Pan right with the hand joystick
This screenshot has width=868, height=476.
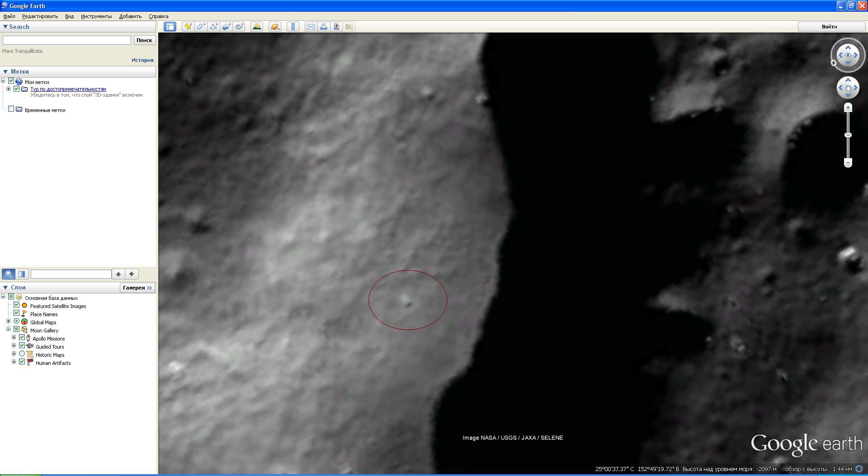pyautogui.click(x=856, y=88)
